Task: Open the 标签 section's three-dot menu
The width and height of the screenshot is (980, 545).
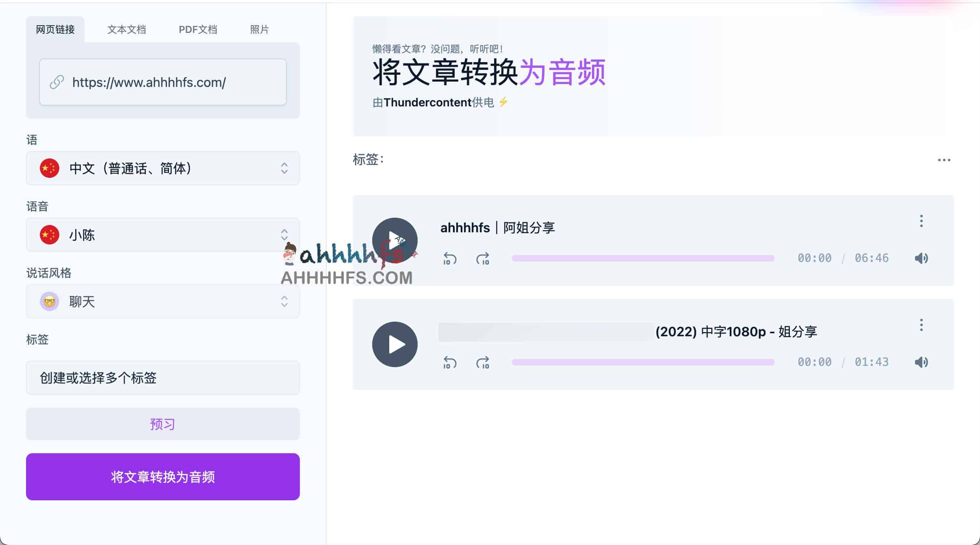Action: pos(944,160)
